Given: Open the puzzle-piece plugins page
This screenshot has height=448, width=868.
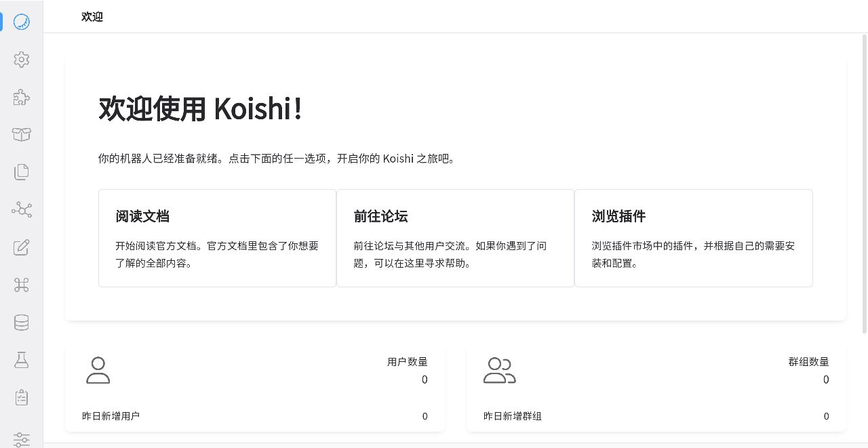Looking at the screenshot, I should (x=22, y=98).
